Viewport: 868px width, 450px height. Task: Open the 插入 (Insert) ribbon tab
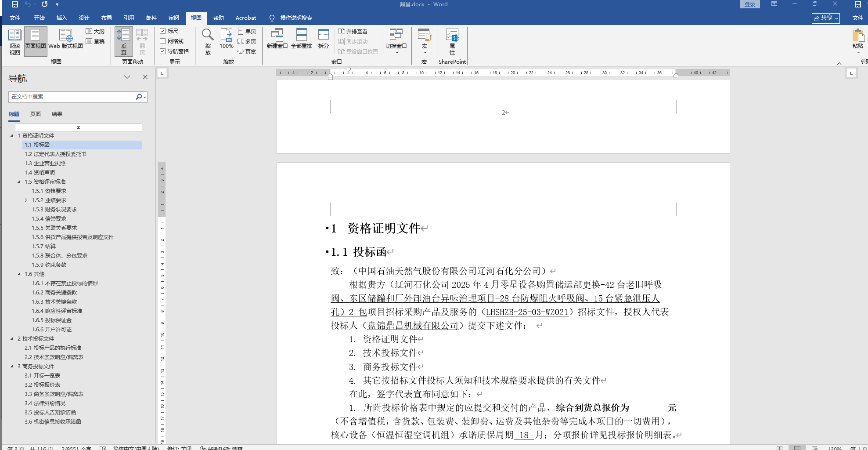(x=61, y=18)
